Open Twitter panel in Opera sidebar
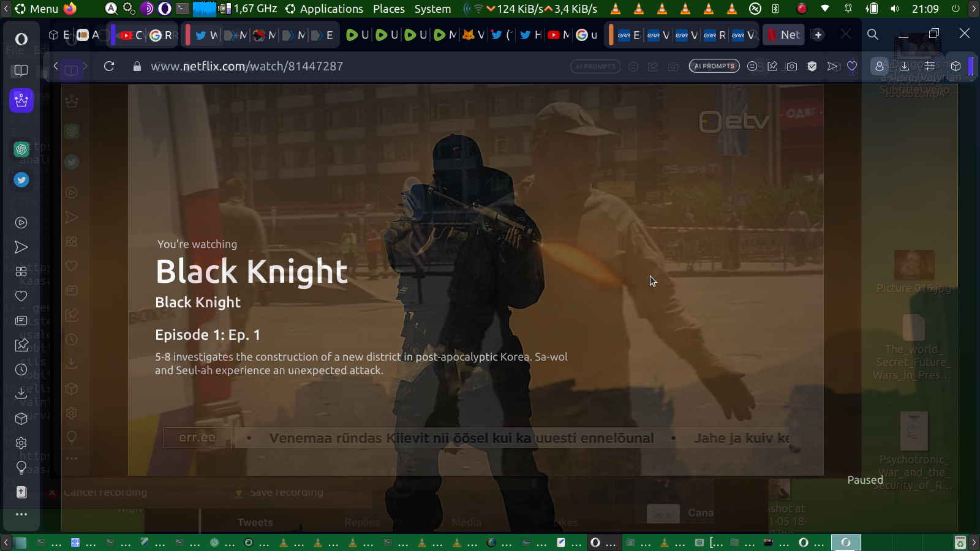 (x=21, y=179)
